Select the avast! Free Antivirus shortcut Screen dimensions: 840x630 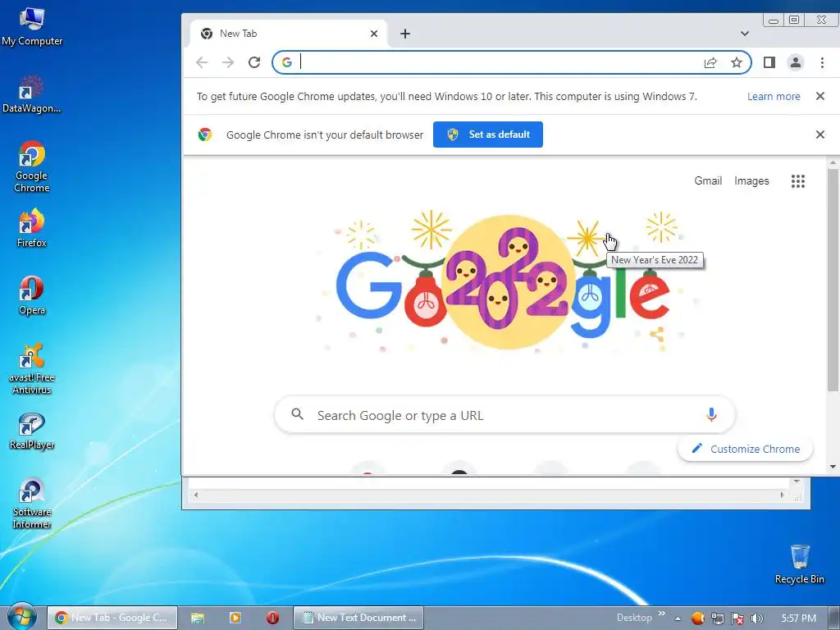(x=32, y=368)
